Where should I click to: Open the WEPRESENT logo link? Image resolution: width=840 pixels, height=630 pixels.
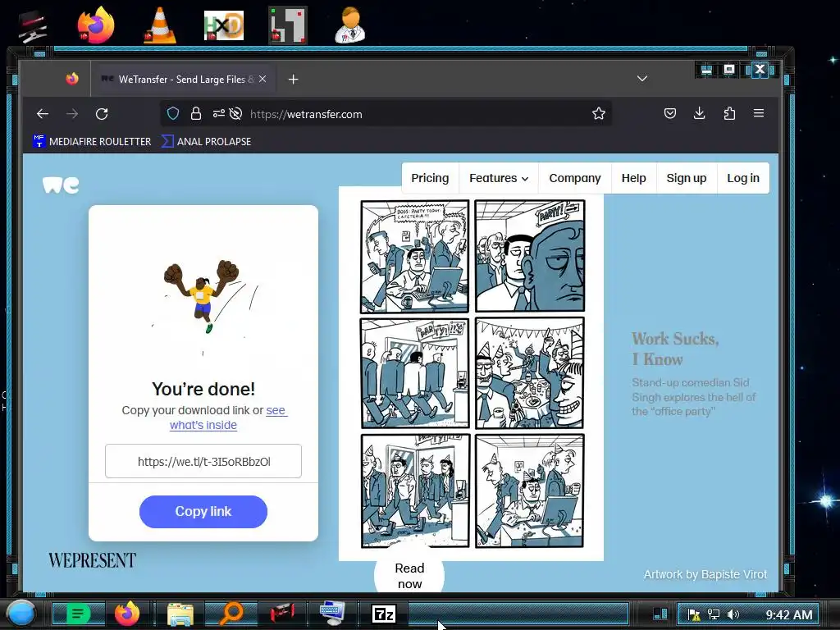92,560
